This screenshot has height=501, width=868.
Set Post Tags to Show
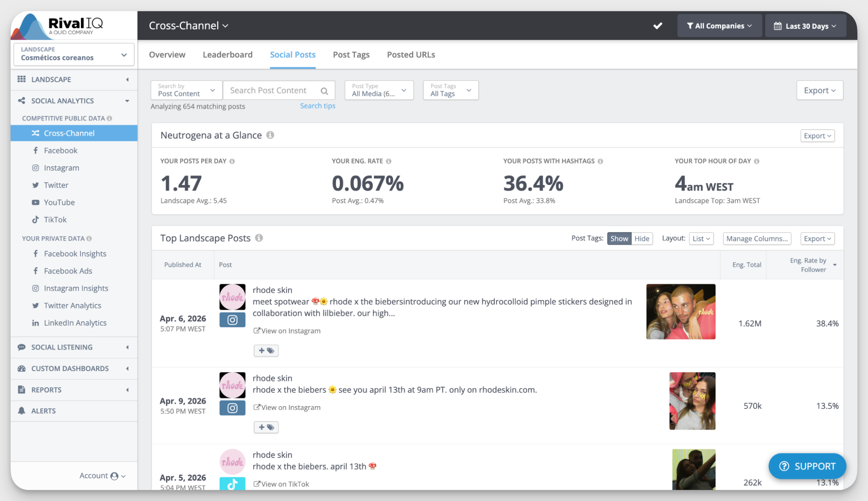(x=619, y=238)
